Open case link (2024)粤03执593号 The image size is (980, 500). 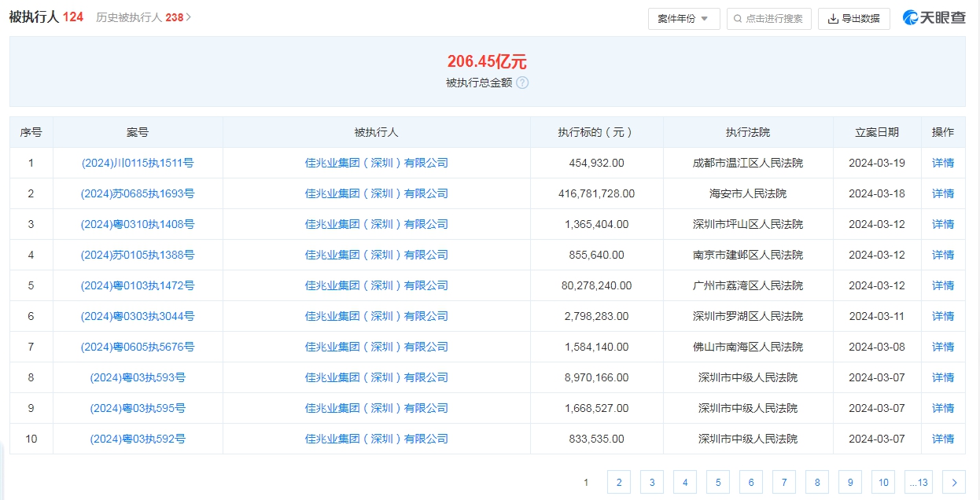[x=138, y=377]
